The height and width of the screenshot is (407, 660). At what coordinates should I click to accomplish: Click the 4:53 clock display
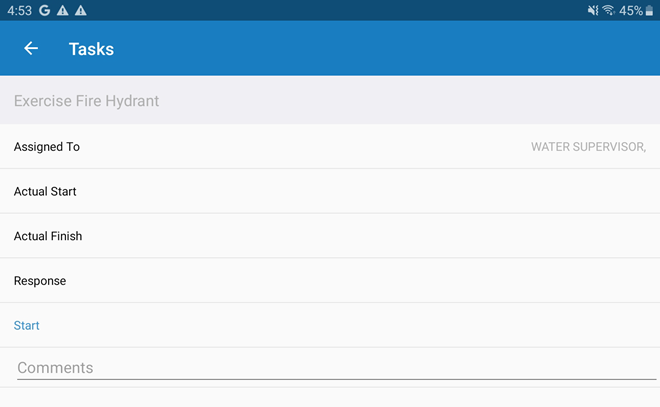pyautogui.click(x=19, y=10)
